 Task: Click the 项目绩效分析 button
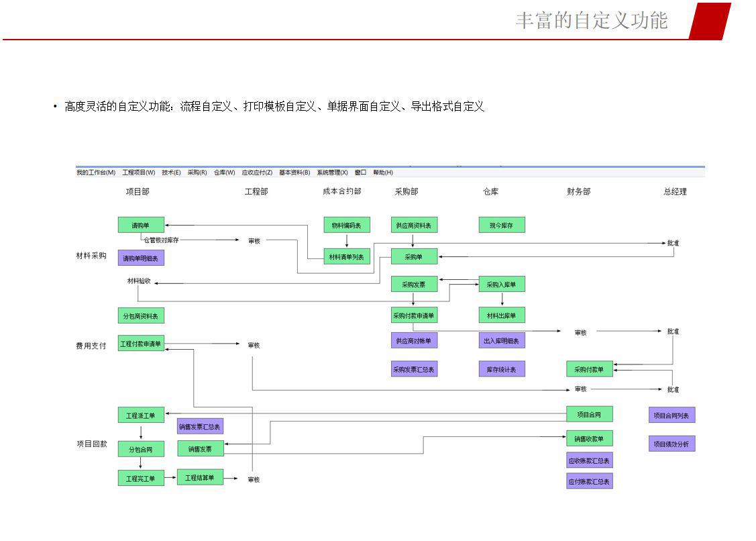pyautogui.click(x=671, y=444)
